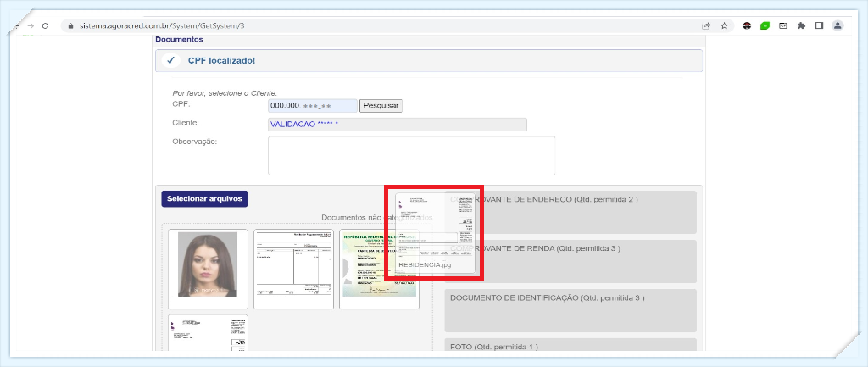The width and height of the screenshot is (868, 367).
Task: Click the Selecionar arquivos button
Action: pyautogui.click(x=204, y=198)
